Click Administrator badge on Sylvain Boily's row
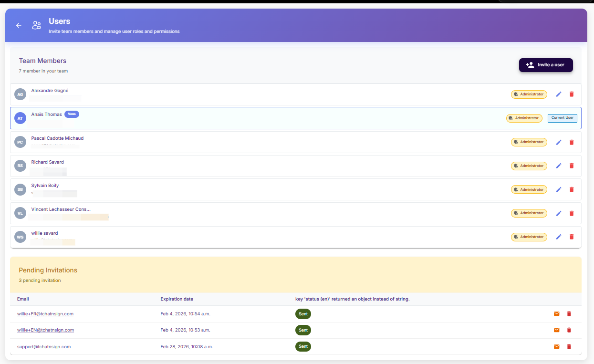 click(529, 189)
